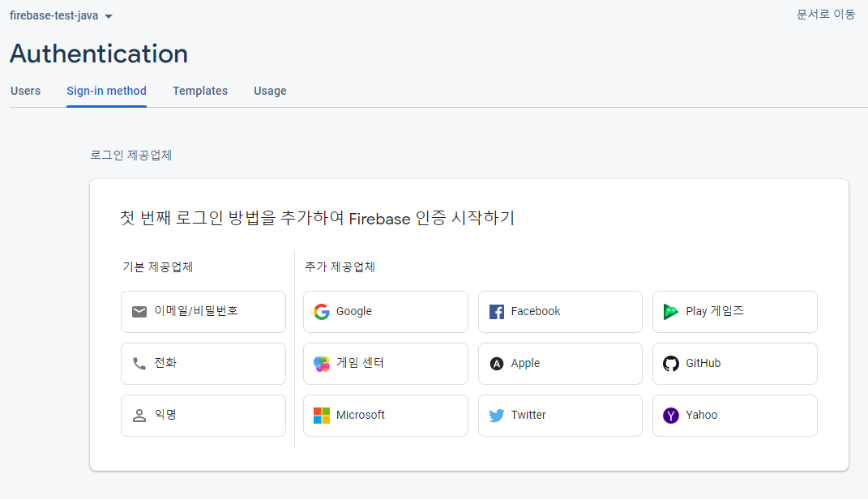868x499 pixels.
Task: Click the Twitter bird icon
Action: 497,416
